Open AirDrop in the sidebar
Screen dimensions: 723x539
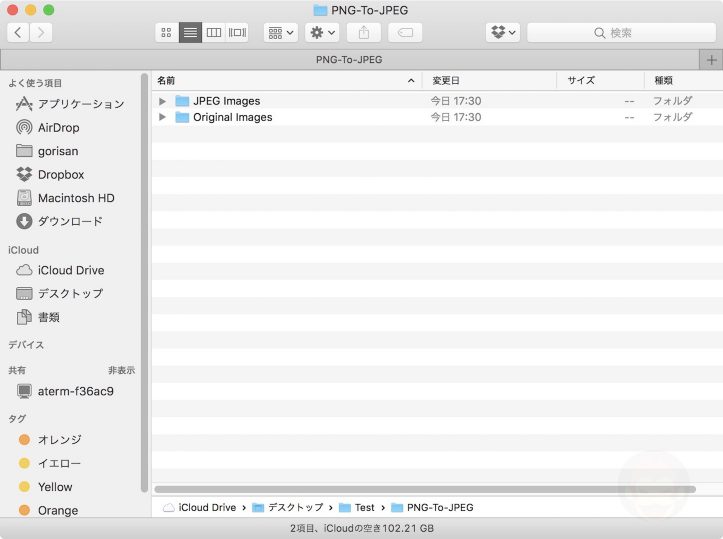(x=47, y=127)
